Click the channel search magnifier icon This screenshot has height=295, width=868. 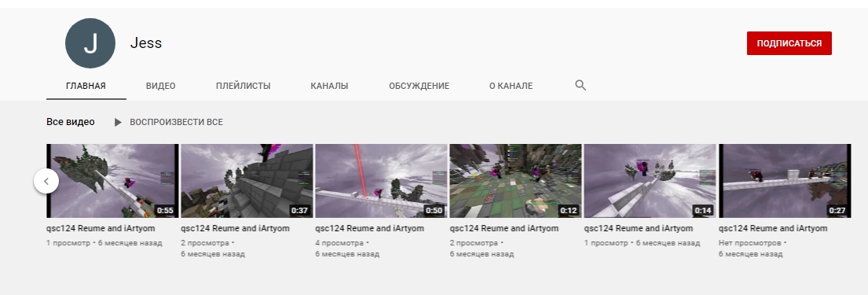tap(580, 86)
